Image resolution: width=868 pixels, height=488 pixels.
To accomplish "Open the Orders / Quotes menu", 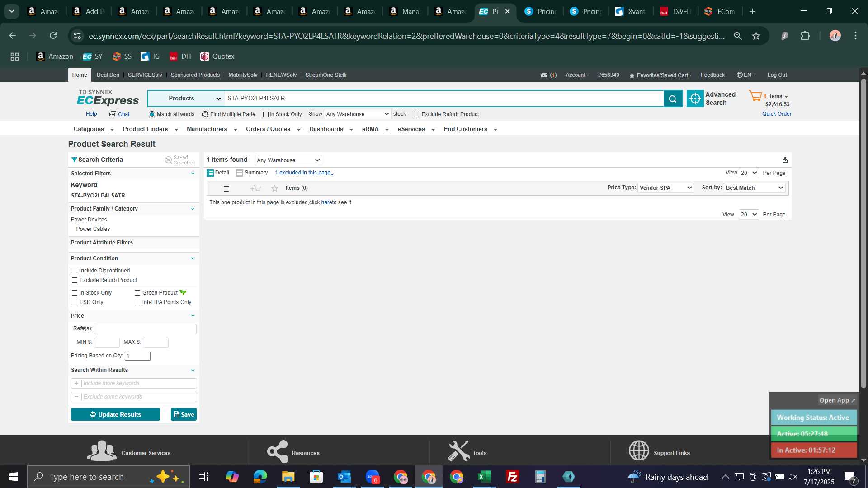I will (x=273, y=129).
